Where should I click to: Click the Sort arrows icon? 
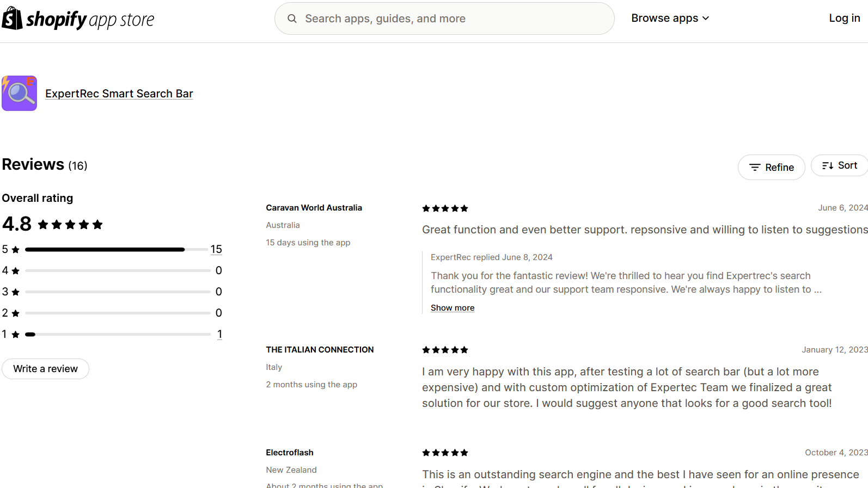point(828,166)
